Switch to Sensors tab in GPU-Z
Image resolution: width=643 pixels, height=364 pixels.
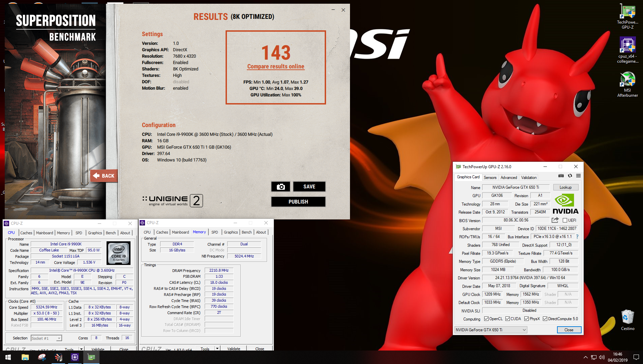click(x=490, y=178)
